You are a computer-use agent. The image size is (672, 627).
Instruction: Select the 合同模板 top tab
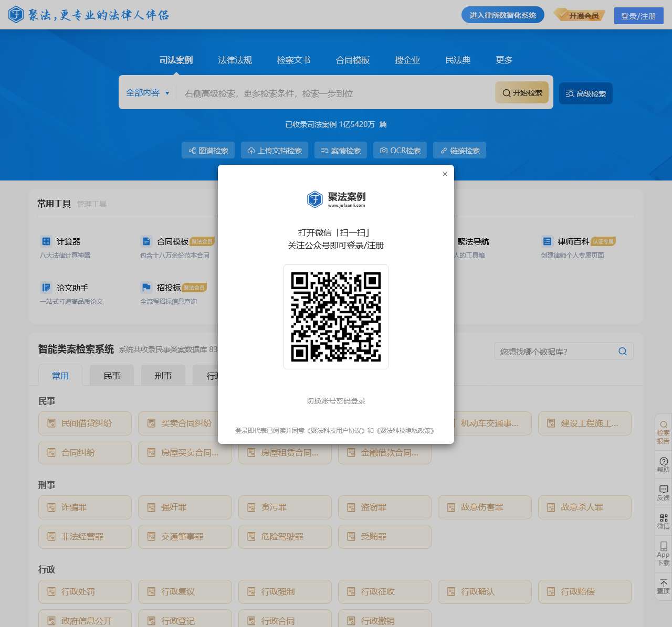point(353,60)
